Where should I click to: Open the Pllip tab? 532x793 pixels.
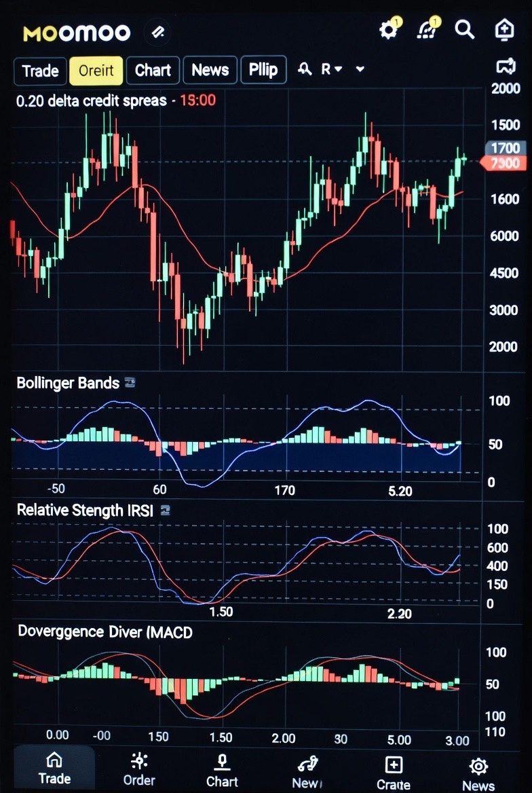pyautogui.click(x=263, y=70)
